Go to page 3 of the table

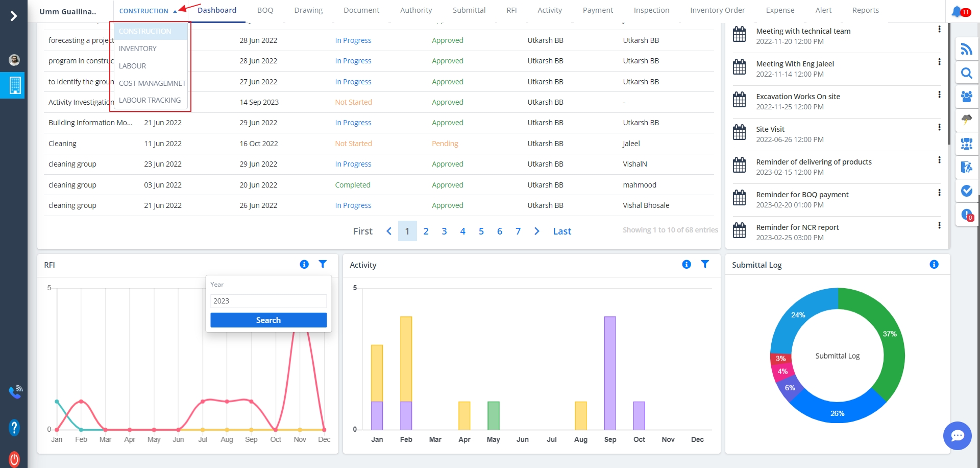click(x=444, y=231)
